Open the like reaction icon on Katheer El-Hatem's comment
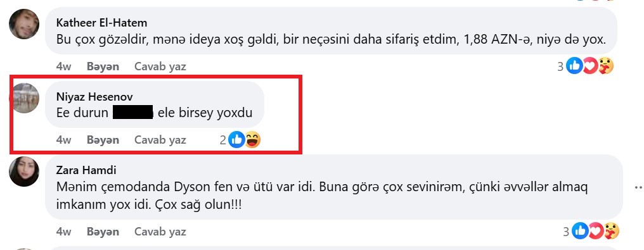Screen dimensions: 644x250 574,66
